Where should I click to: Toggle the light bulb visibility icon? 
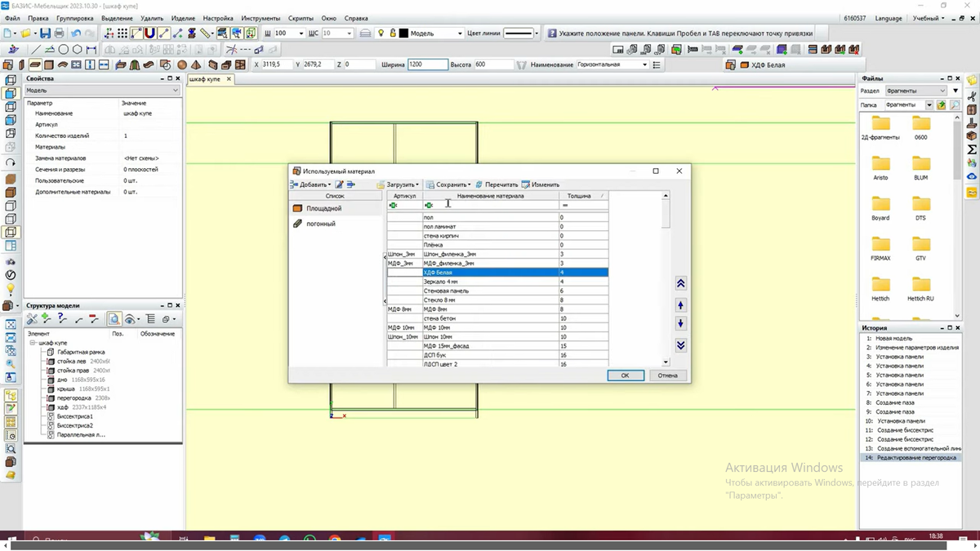[381, 33]
